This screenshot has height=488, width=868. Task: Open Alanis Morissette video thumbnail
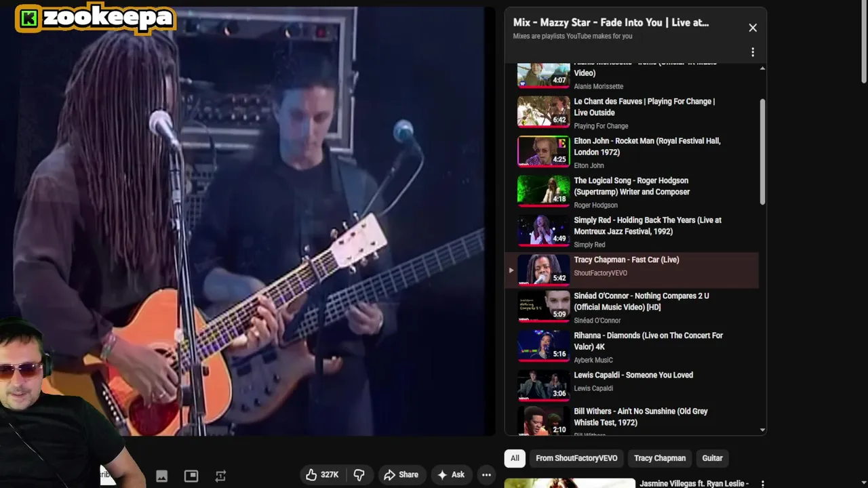pyautogui.click(x=544, y=75)
